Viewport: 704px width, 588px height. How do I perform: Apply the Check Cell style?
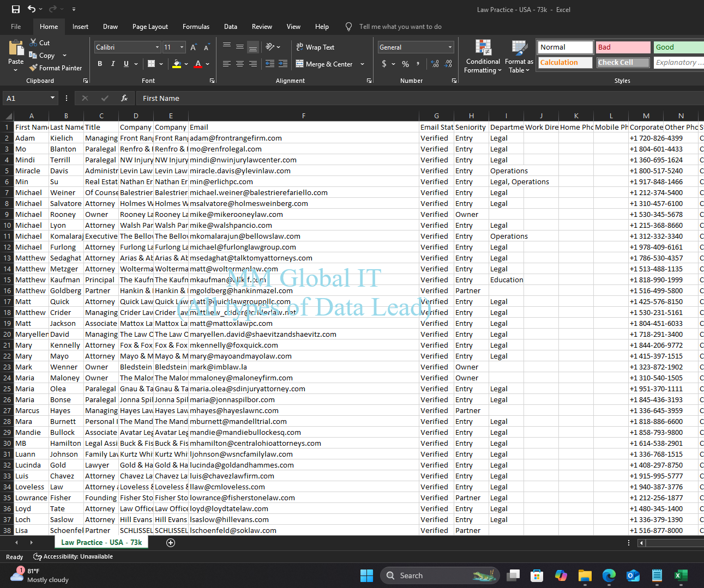tap(623, 62)
